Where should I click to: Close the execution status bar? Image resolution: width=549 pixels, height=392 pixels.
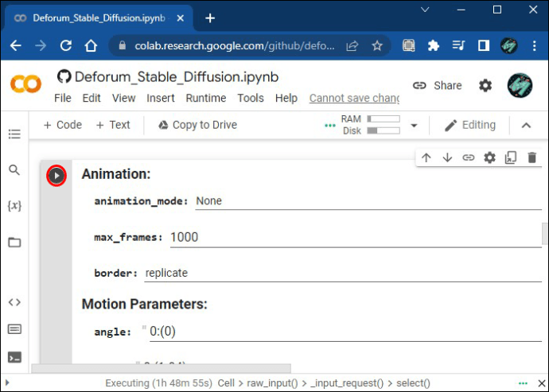point(542,383)
